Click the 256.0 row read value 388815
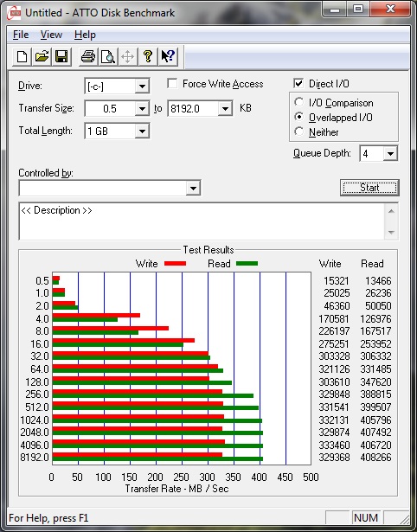 click(375, 394)
